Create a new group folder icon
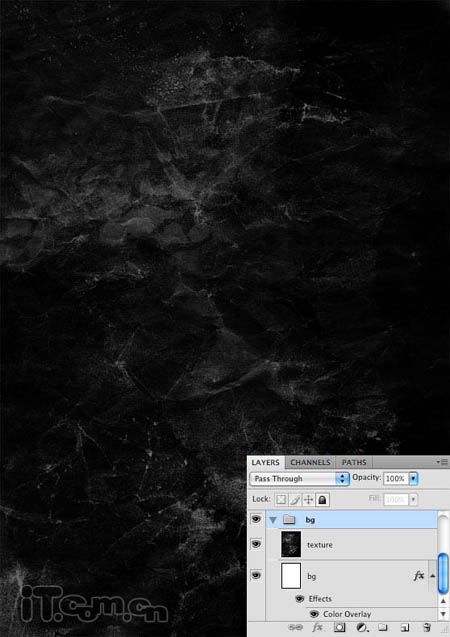450x637 pixels. click(x=382, y=627)
